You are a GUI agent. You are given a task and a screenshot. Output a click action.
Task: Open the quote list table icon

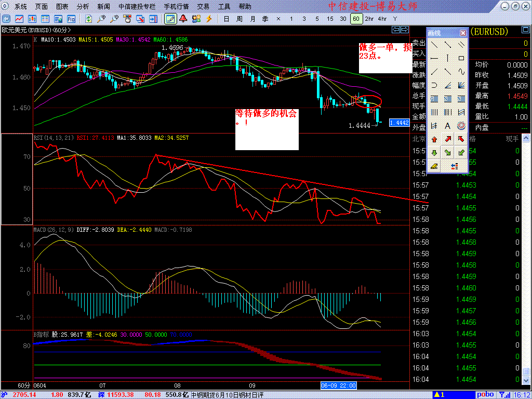tap(45, 19)
